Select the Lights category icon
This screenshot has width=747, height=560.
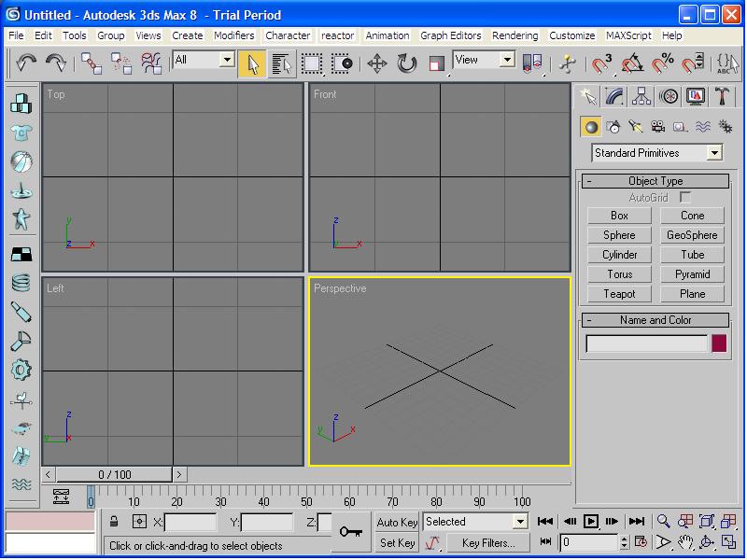[x=635, y=127]
